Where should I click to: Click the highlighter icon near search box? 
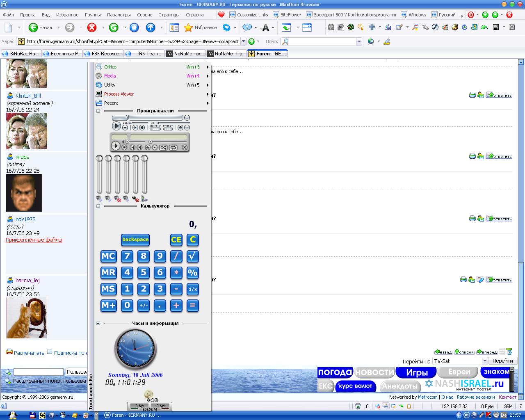[386, 41]
